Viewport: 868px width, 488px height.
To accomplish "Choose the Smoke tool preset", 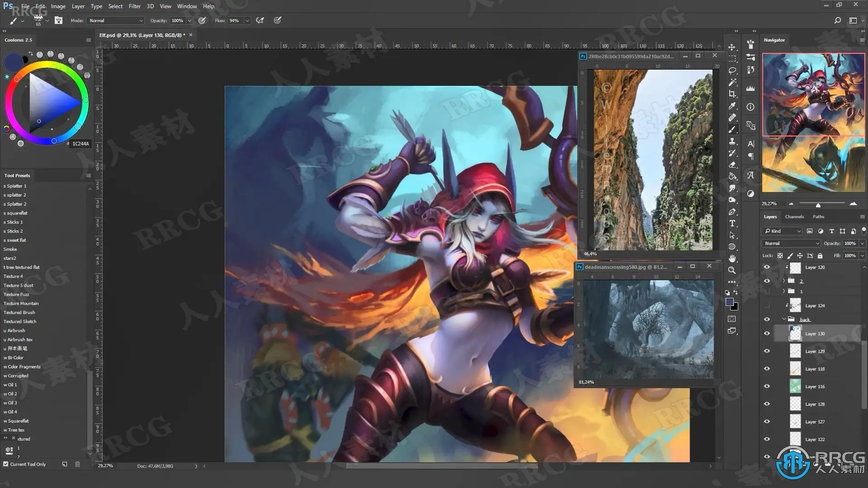I will 10,249.
